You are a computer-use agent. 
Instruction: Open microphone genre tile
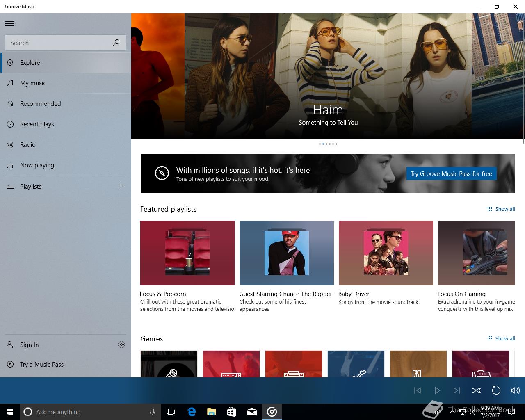coord(169,364)
